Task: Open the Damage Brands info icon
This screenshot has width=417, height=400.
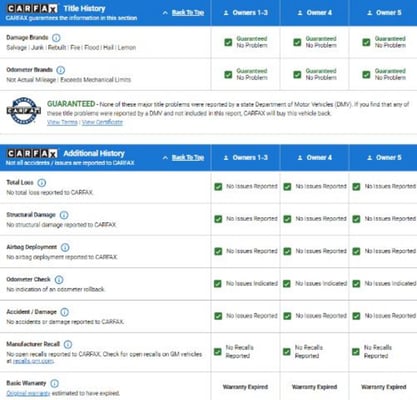Action: coord(56,38)
